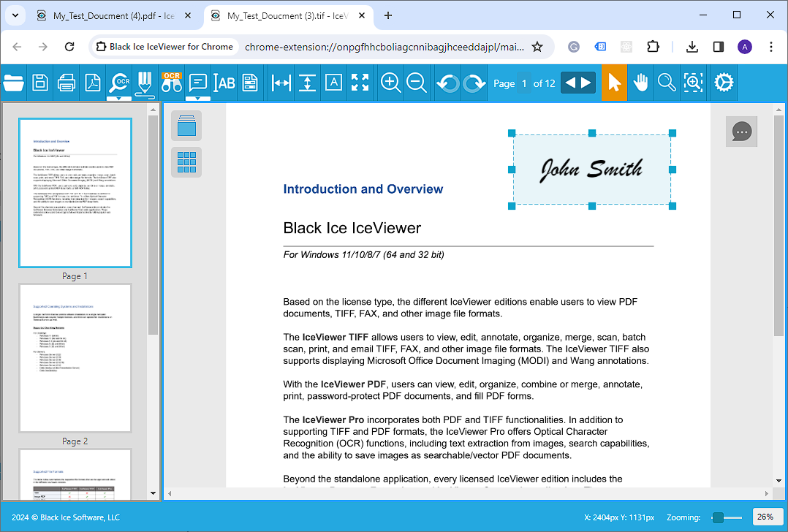
Task: Click the Black Ice IceViewer title text
Action: 352,228
